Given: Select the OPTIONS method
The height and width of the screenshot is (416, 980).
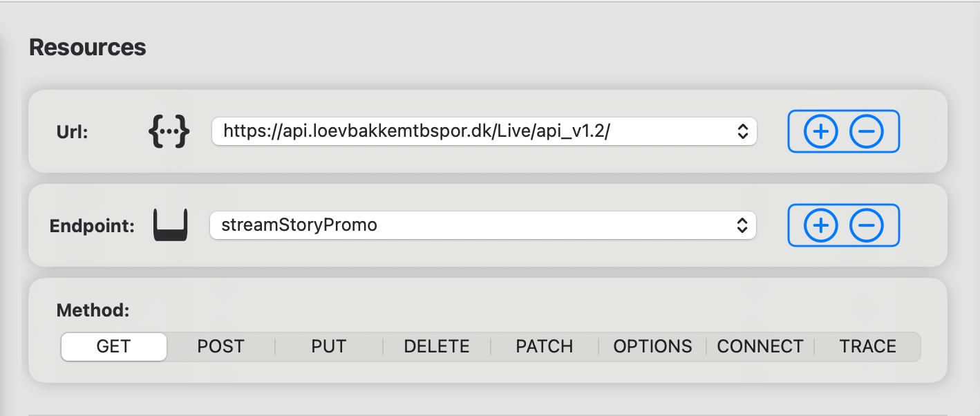Looking at the screenshot, I should [652, 346].
